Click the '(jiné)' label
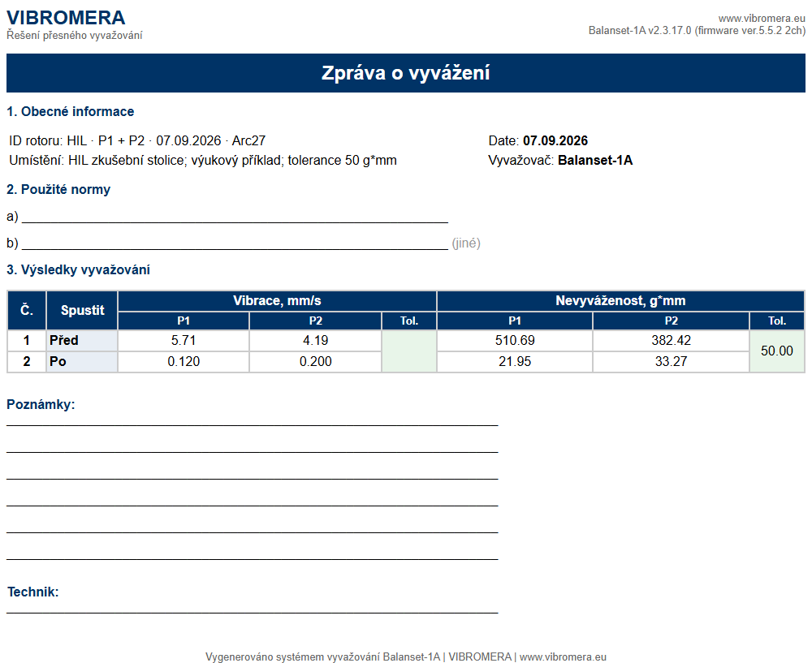The width and height of the screenshot is (812, 663). pos(466,243)
